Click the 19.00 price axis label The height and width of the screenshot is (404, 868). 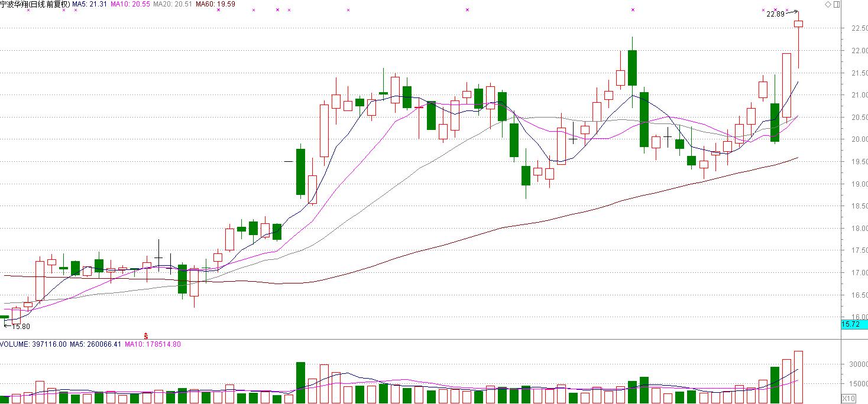click(x=859, y=184)
